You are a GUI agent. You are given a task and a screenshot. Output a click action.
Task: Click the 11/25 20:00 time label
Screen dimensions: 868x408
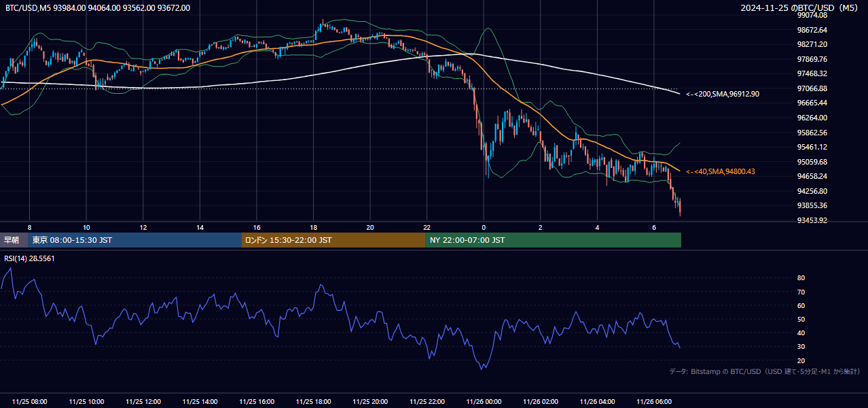(370, 402)
